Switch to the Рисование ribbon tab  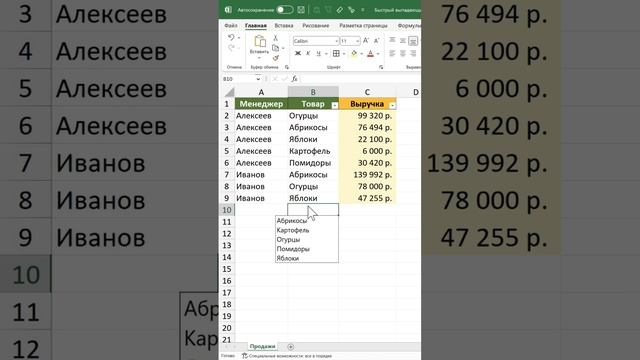coord(316,25)
